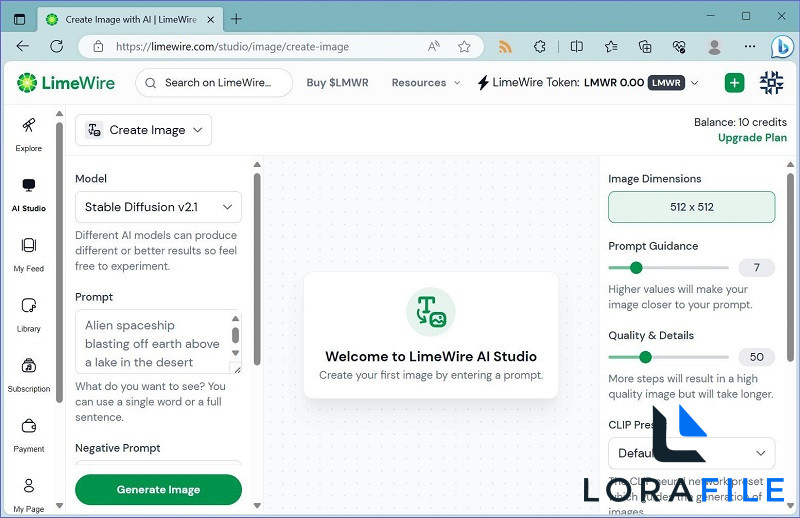Click the Quality & Details slider handle
The height and width of the screenshot is (518, 800).
(645, 357)
